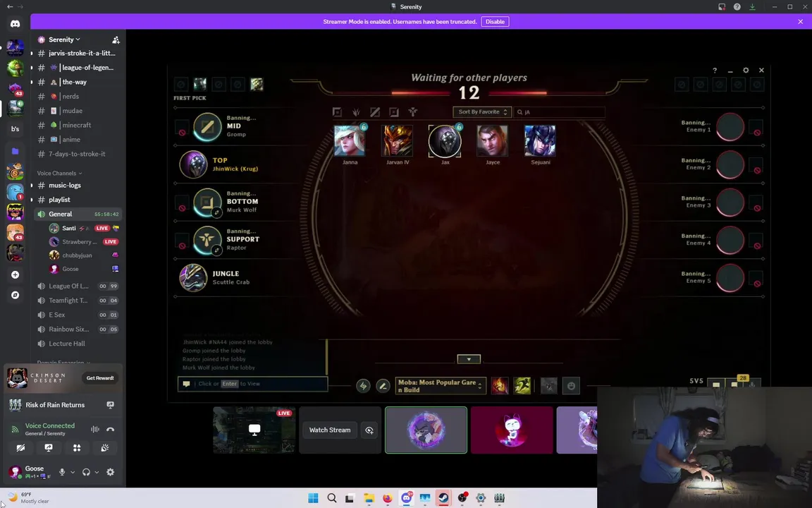Viewport: 812px width, 508px height.
Task: Select the Bottom lane role filter icon
Action: pos(394,112)
